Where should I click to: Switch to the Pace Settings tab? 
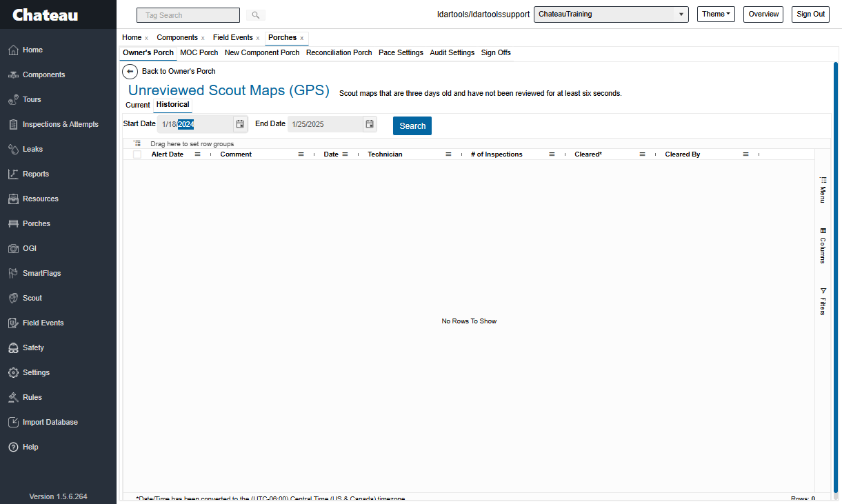[401, 52]
